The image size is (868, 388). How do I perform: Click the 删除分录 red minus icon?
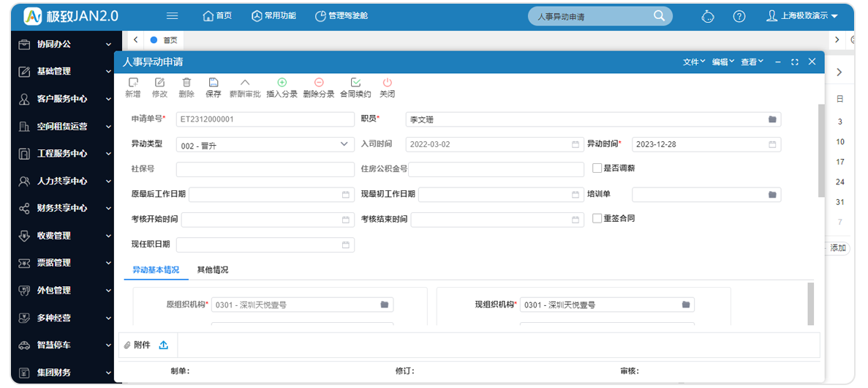(x=318, y=83)
